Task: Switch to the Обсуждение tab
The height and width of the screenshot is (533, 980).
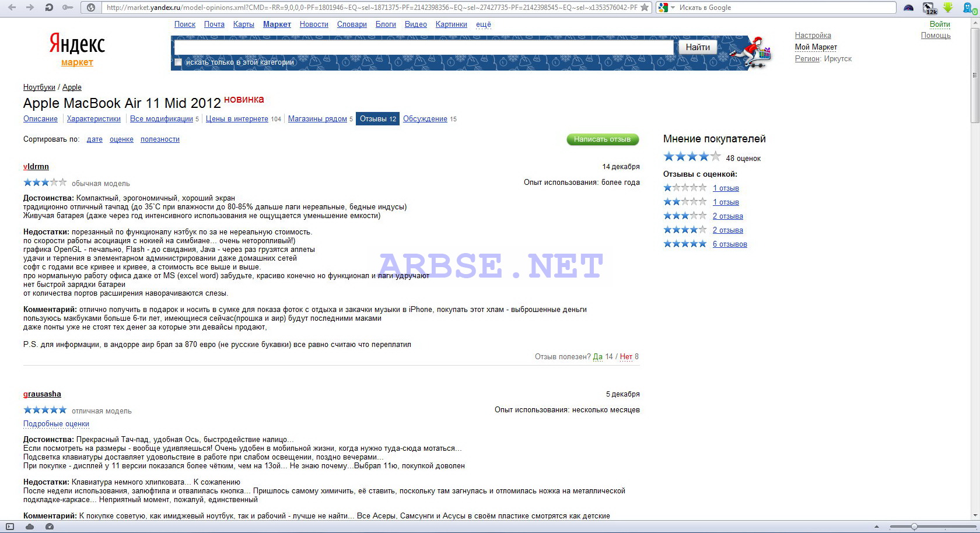Action: [425, 119]
